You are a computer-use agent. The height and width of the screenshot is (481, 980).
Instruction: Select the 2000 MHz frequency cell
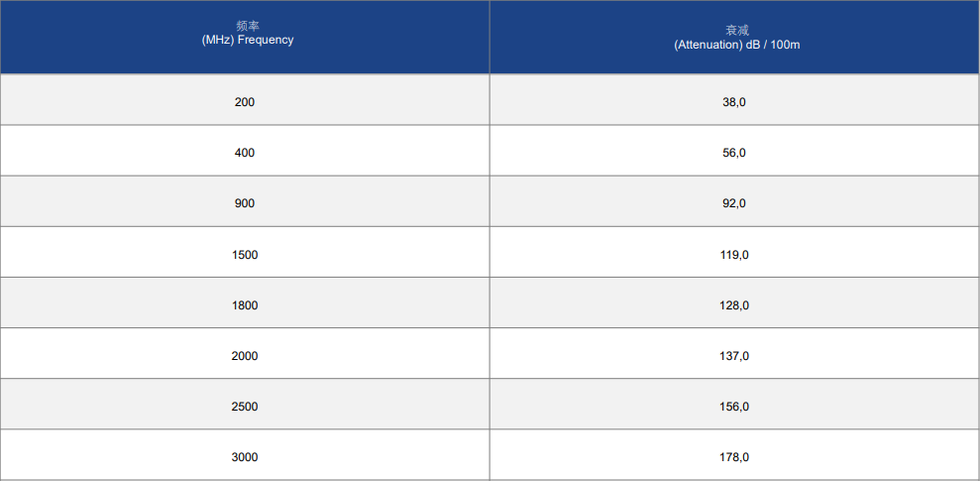tap(245, 353)
